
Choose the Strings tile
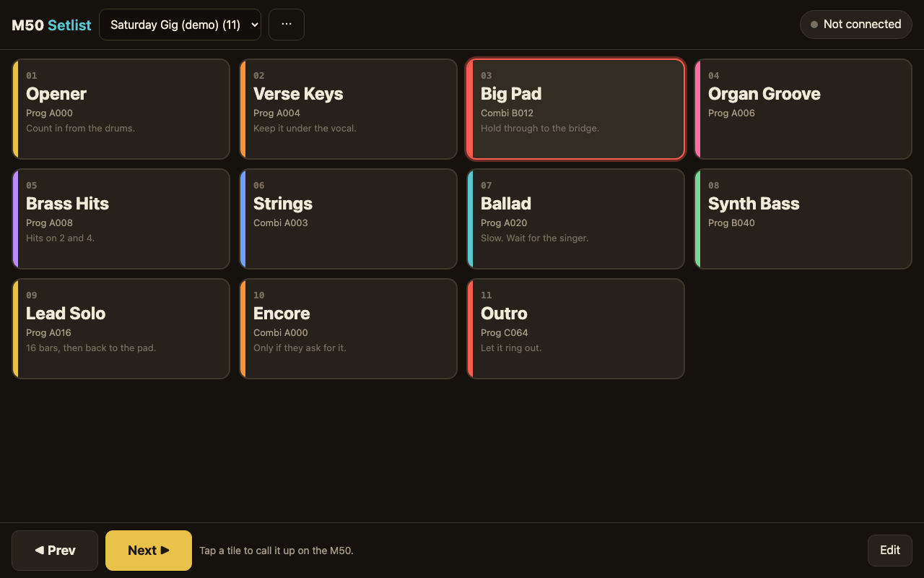(x=348, y=219)
